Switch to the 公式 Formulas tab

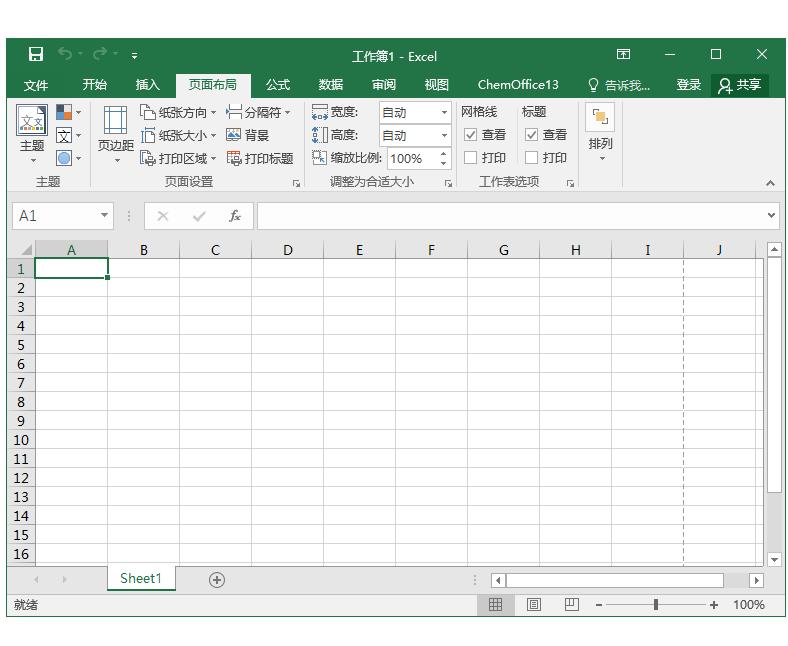[278, 85]
